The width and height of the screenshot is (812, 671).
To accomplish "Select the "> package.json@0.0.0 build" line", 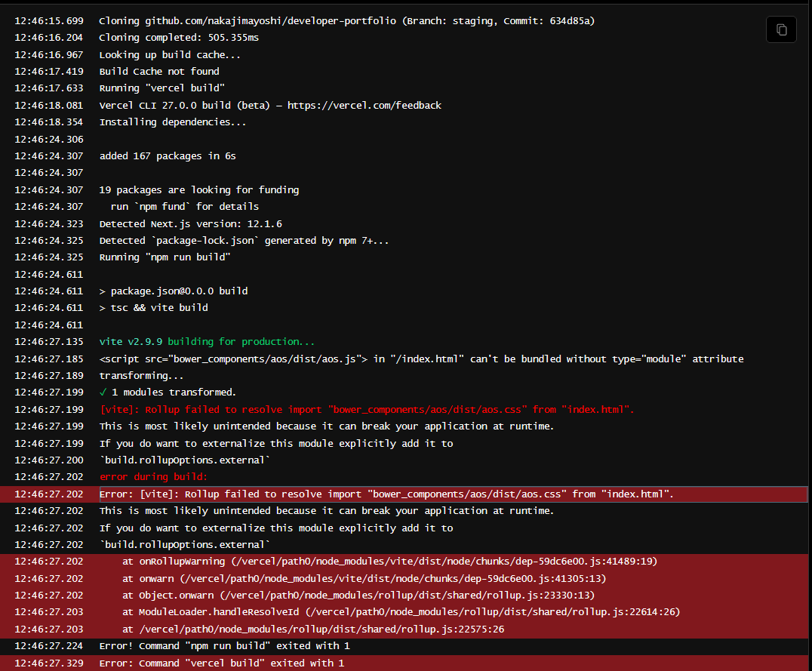I will coord(174,291).
